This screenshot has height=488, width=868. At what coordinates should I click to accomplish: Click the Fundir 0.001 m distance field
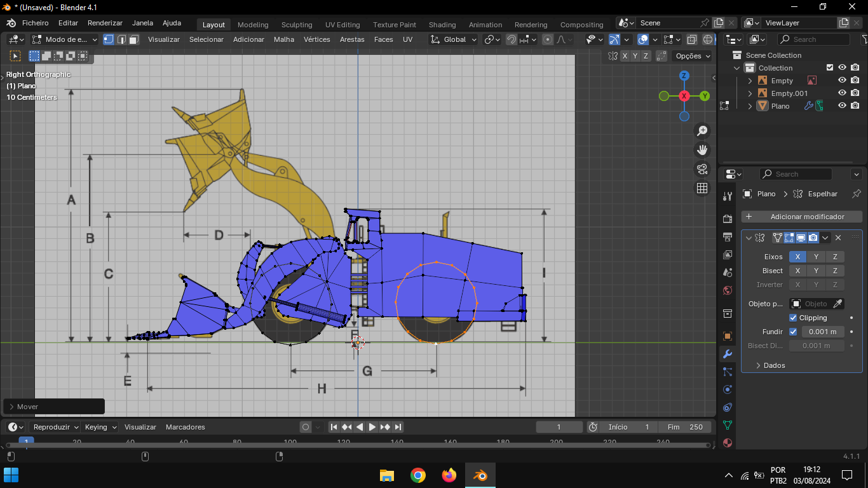coord(823,332)
